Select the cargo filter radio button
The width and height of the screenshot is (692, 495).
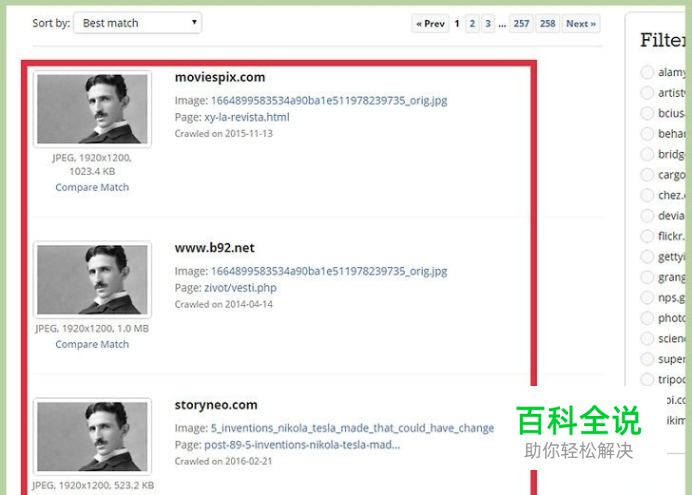[x=647, y=175]
